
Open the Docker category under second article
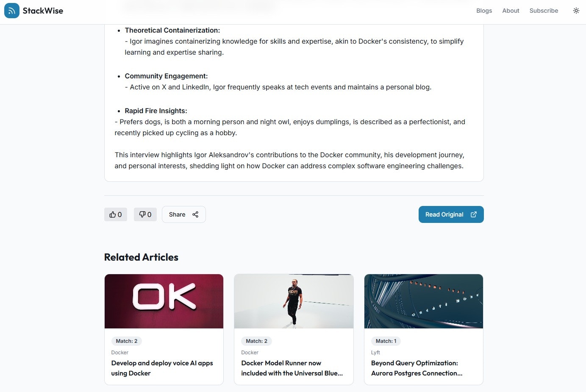pos(250,352)
